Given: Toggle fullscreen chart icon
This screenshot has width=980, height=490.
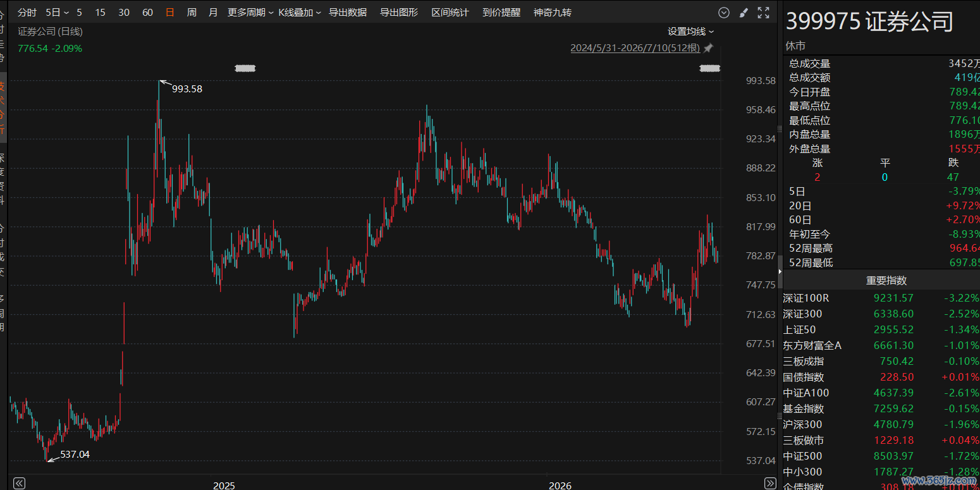Looking at the screenshot, I should click(763, 13).
